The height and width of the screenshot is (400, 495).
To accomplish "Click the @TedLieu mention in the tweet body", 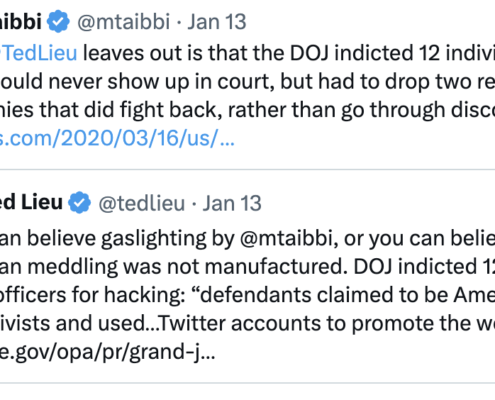I will (38, 53).
